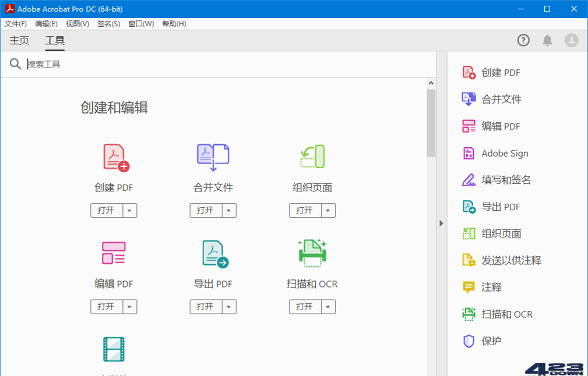The width and height of the screenshot is (588, 376).
Task: Click the large 合并文件 tool icon
Action: pos(213,157)
